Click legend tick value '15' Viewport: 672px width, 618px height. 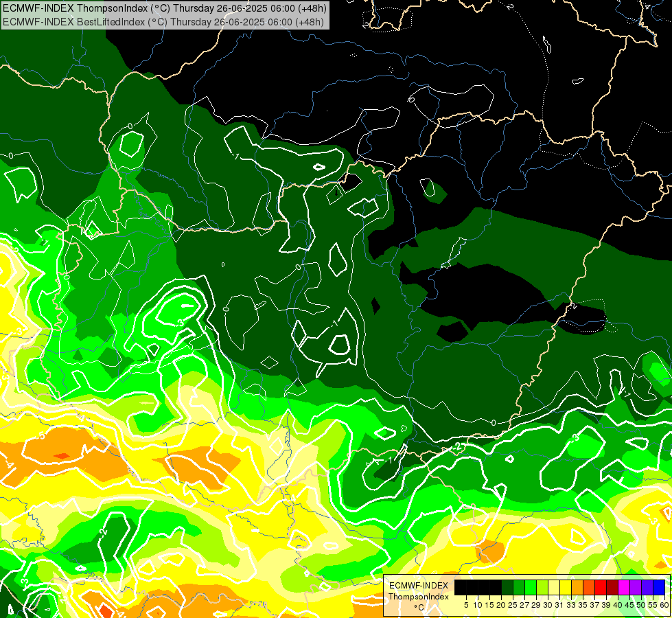coord(489,605)
